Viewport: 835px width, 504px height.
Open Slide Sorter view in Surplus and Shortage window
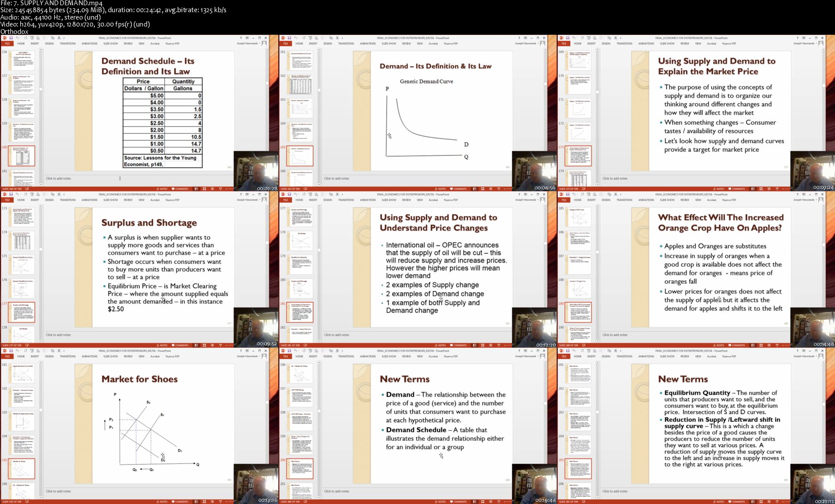tap(204, 345)
